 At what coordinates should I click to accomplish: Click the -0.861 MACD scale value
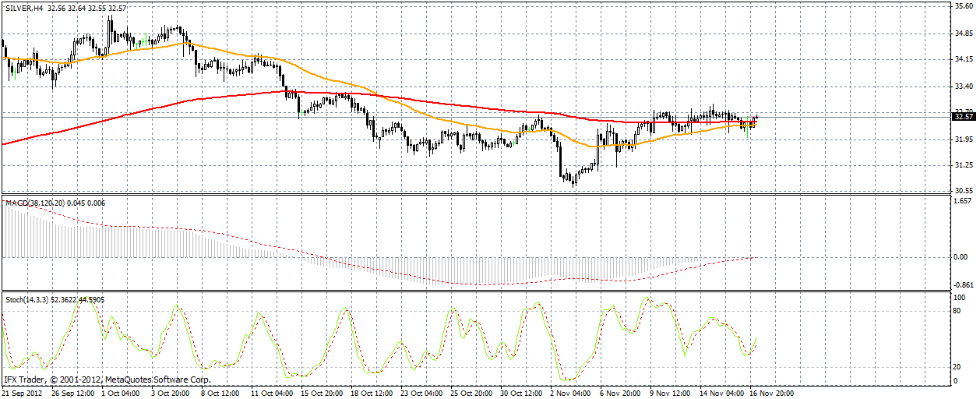coord(964,286)
